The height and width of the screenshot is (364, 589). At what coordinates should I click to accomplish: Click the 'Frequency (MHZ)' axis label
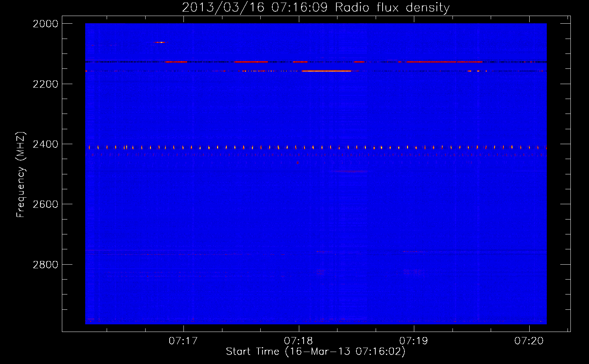click(21, 175)
